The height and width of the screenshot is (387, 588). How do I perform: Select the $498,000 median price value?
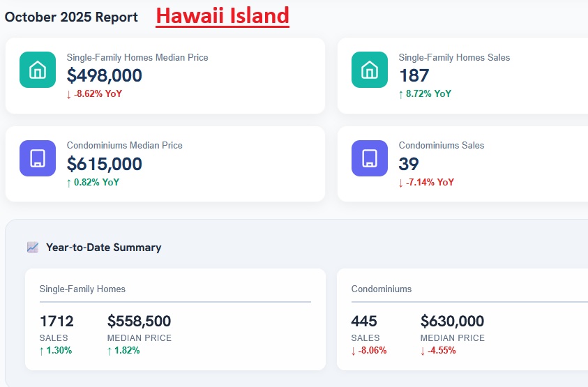(x=105, y=75)
